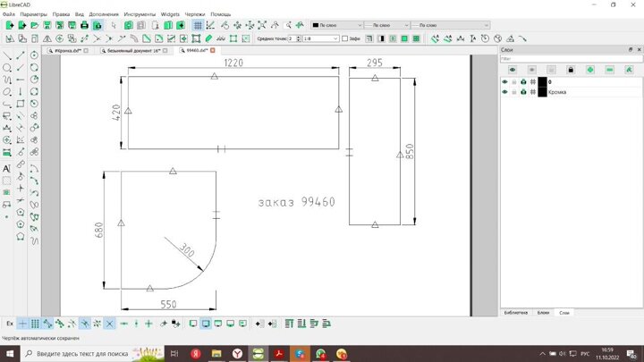Screen dimensions: 644x362
Task: Toggle Print Preview icon
Action: pos(97,25)
